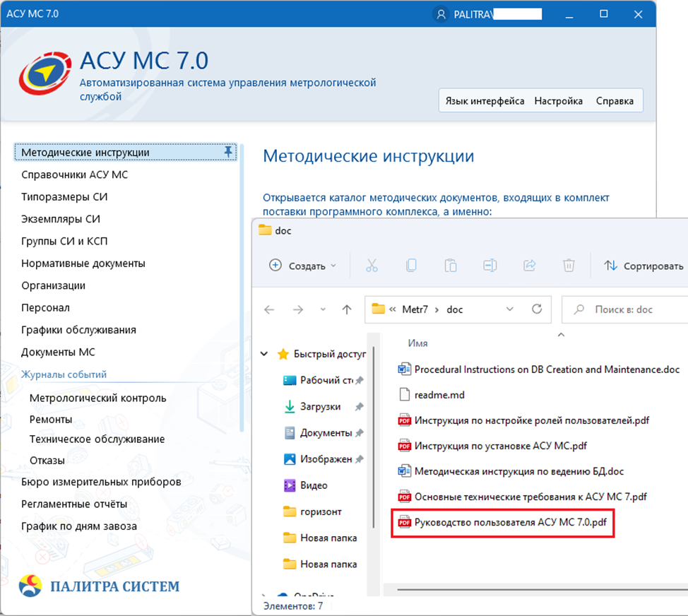Click the Поиск в: doc search field
Screen dimensions: 688x616
click(625, 309)
